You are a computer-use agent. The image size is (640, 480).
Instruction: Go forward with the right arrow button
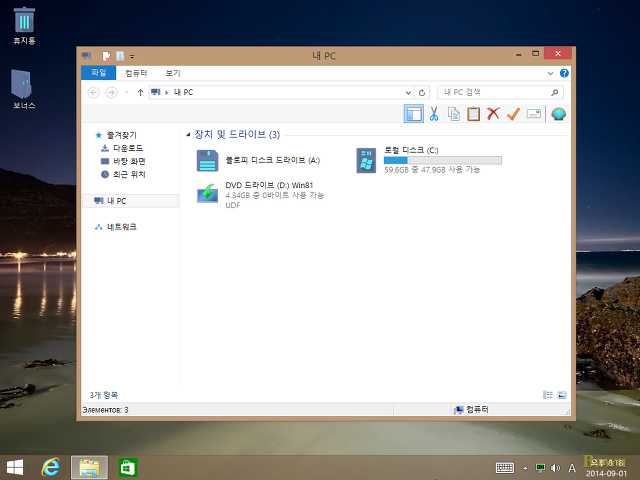pos(111,93)
